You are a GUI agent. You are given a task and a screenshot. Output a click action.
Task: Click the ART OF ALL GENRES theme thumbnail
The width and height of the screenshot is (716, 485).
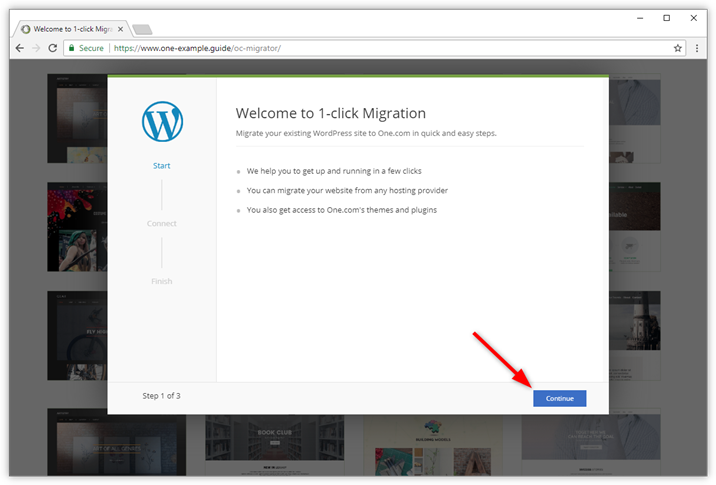[x=116, y=445]
